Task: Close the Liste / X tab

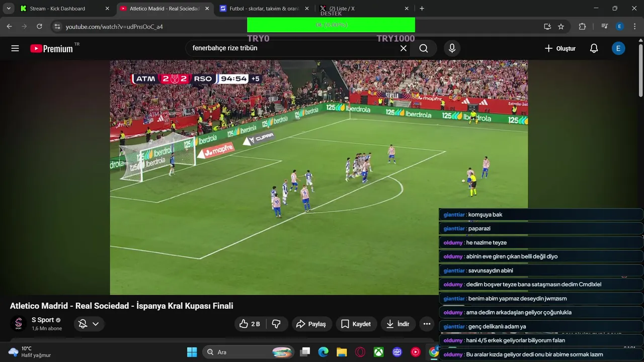Action: [407, 9]
